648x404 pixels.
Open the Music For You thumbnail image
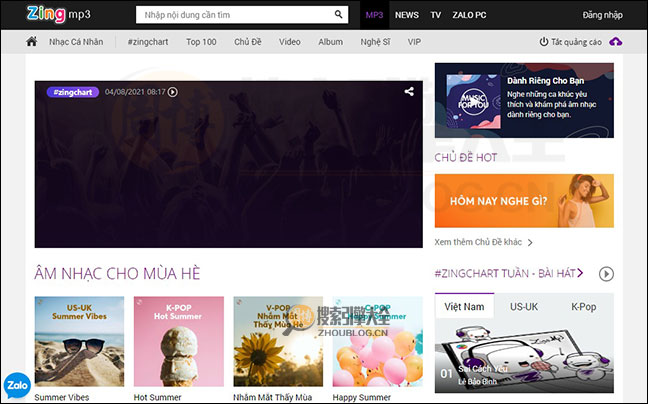pyautogui.click(x=474, y=101)
